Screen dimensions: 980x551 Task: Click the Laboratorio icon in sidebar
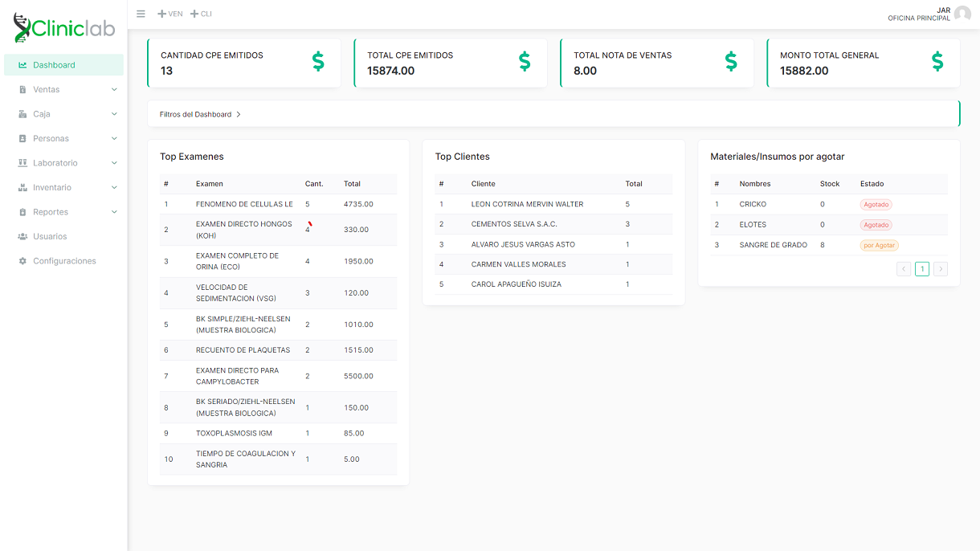tap(22, 163)
